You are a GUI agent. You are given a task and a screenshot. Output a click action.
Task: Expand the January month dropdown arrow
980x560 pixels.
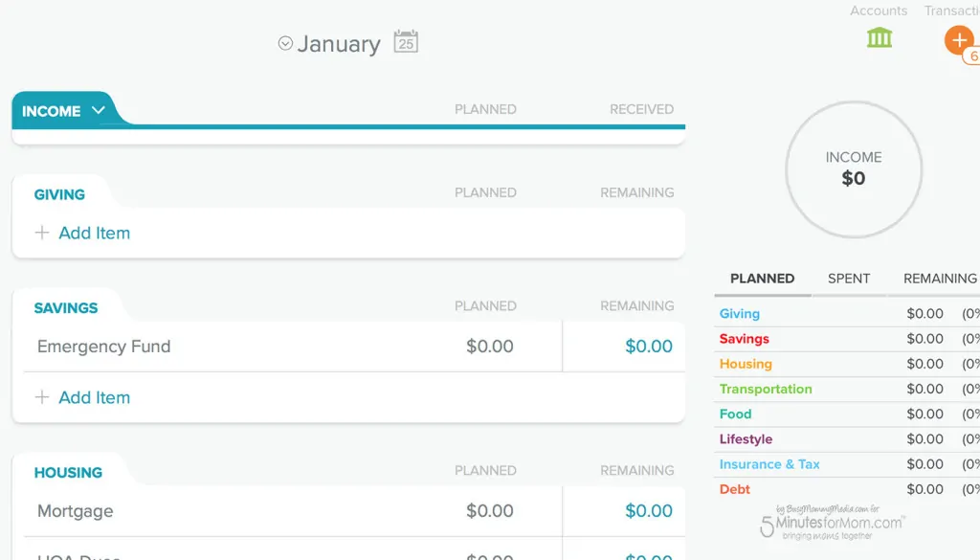(285, 43)
